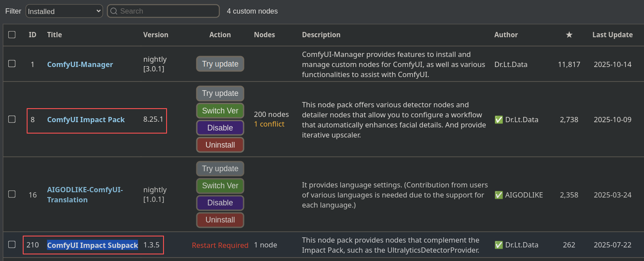The width and height of the screenshot is (644, 261).
Task: Click the 1 conflict warning text
Action: pos(269,124)
